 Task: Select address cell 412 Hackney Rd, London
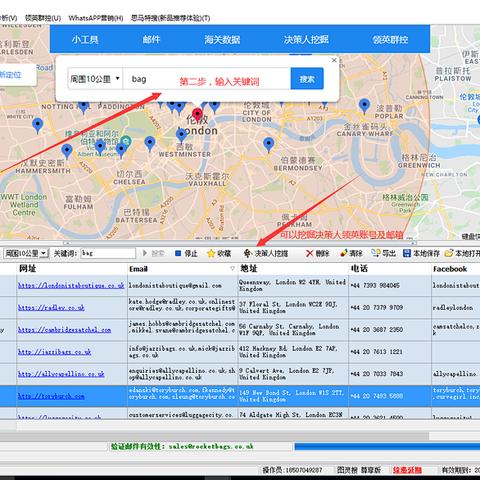[293, 352]
